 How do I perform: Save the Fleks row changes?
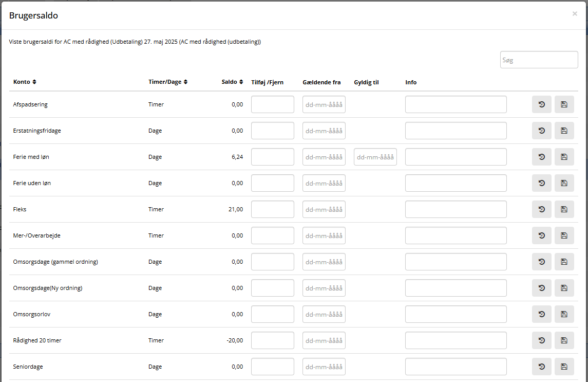coord(564,209)
